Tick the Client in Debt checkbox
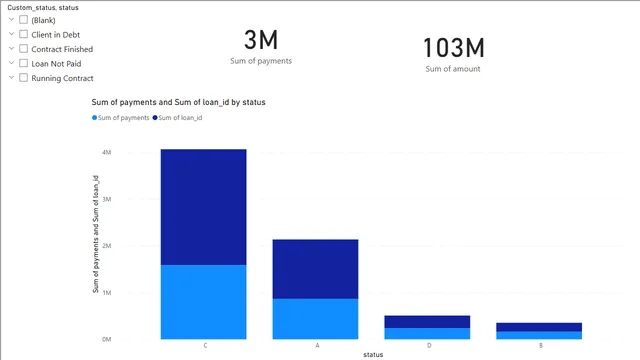The image size is (640, 360). pos(24,34)
